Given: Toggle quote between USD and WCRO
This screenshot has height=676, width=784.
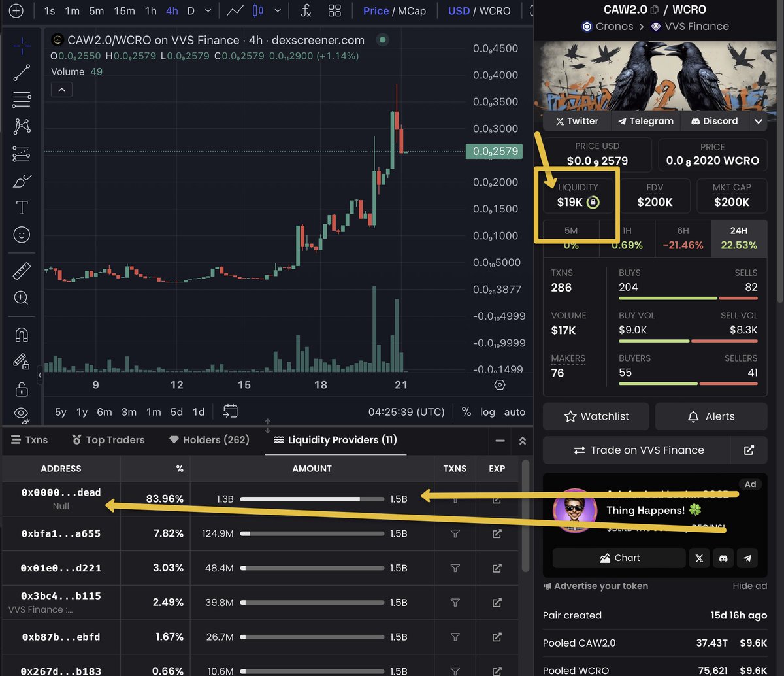Looking at the screenshot, I should pos(479,11).
